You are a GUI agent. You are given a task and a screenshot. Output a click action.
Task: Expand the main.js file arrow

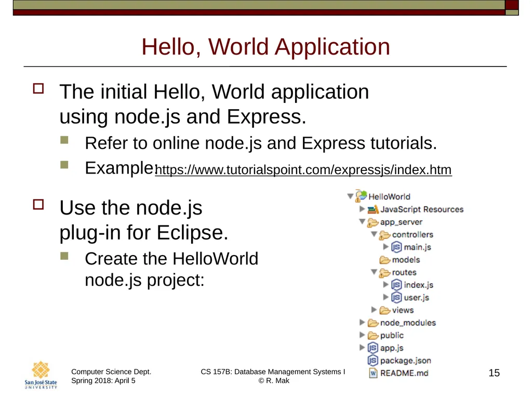tap(386, 247)
